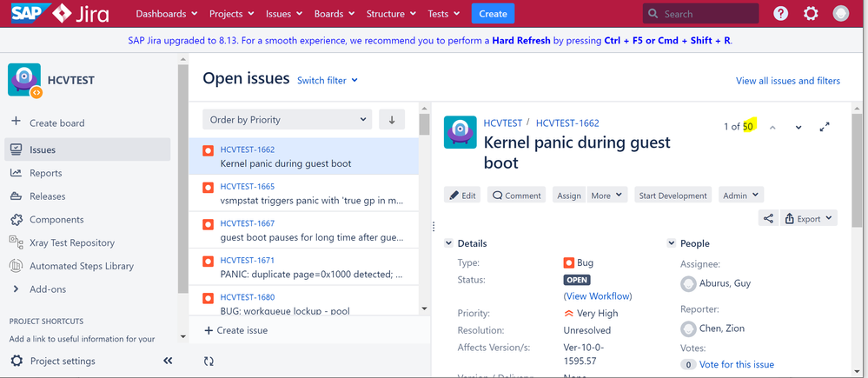Click the Components puzzle icon
This screenshot has height=378, width=868.
pos(16,219)
